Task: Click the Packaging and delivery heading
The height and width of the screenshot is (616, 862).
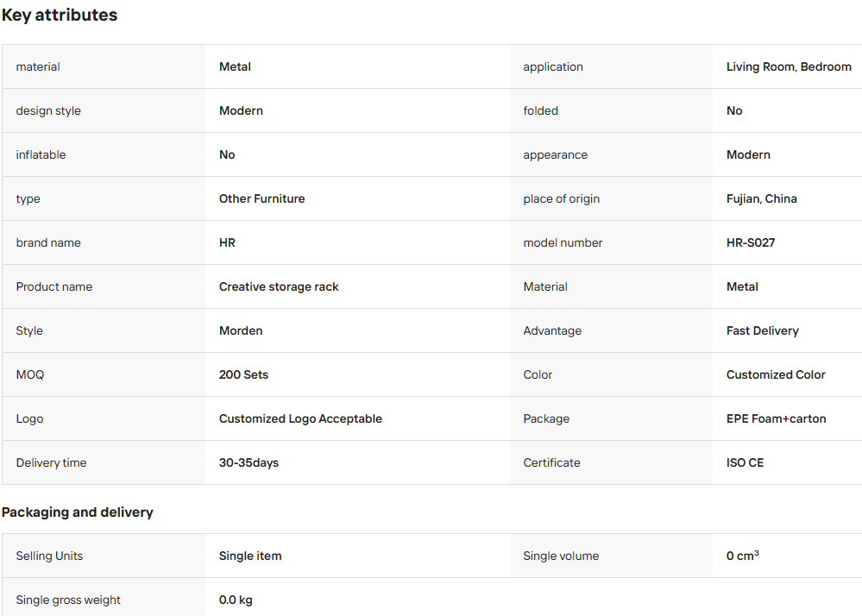Action: [78, 512]
